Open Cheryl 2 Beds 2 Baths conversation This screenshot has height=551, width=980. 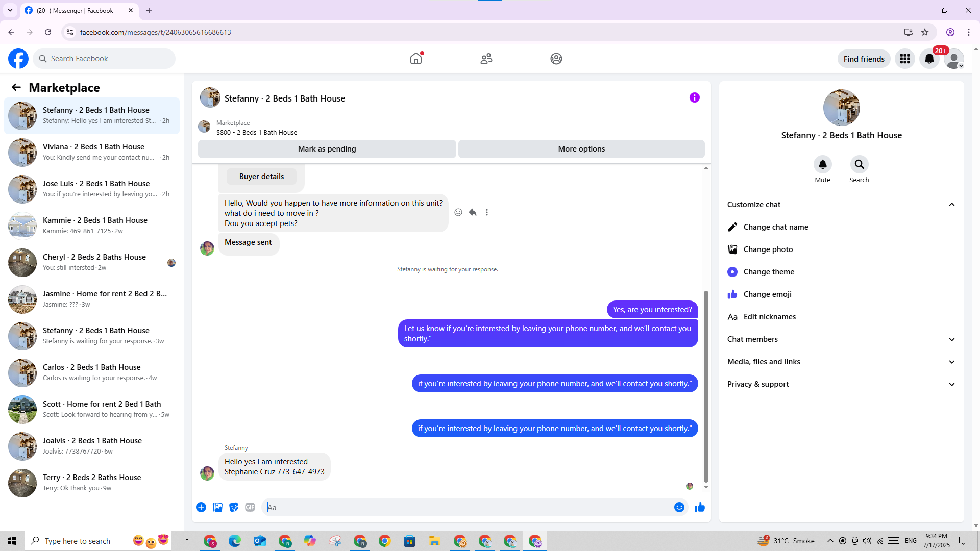click(x=92, y=263)
